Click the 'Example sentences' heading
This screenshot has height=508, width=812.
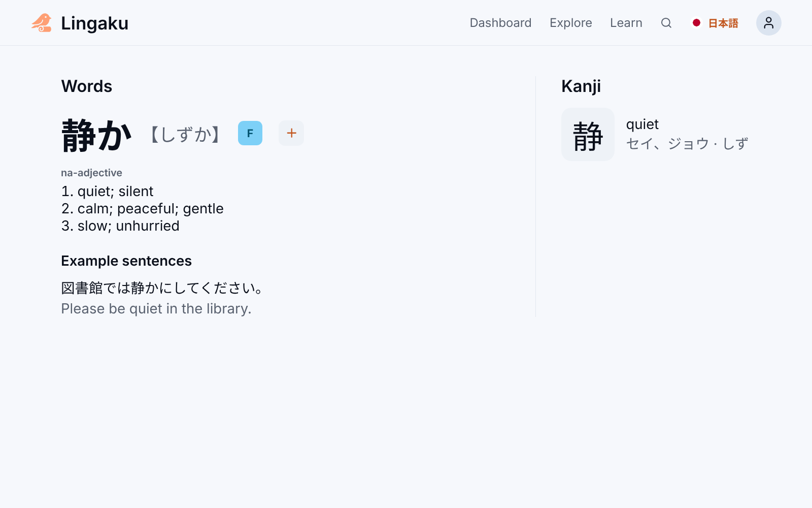pyautogui.click(x=126, y=261)
